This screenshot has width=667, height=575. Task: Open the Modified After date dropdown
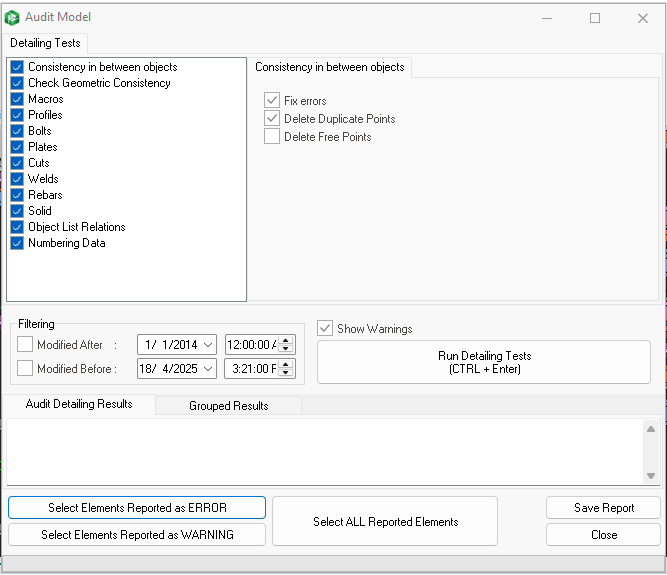[208, 345]
